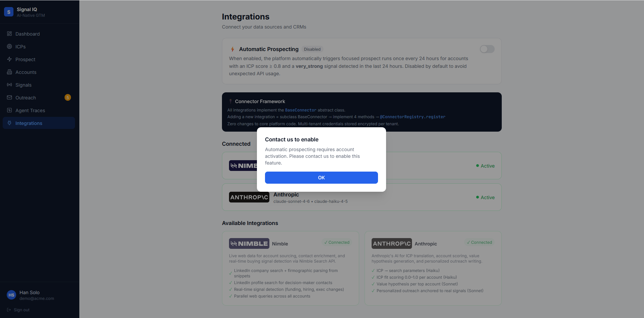Click the Prospect lightning icon
The height and width of the screenshot is (318, 644).
pyautogui.click(x=9, y=59)
